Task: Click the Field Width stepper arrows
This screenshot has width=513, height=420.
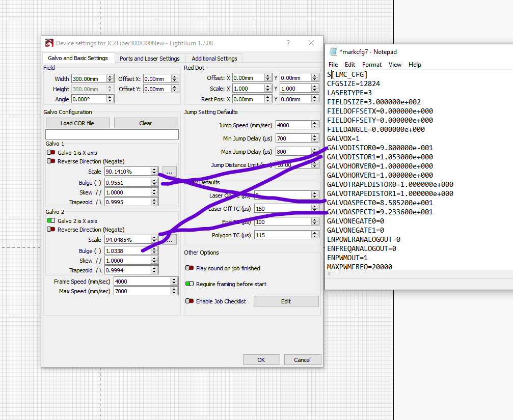Action: tap(110, 79)
